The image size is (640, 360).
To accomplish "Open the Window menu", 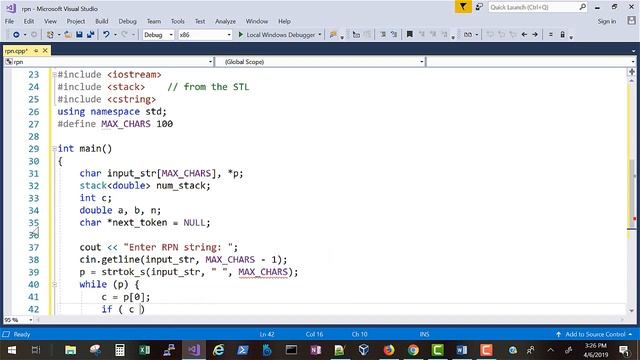I will pyautogui.click(x=257, y=21).
